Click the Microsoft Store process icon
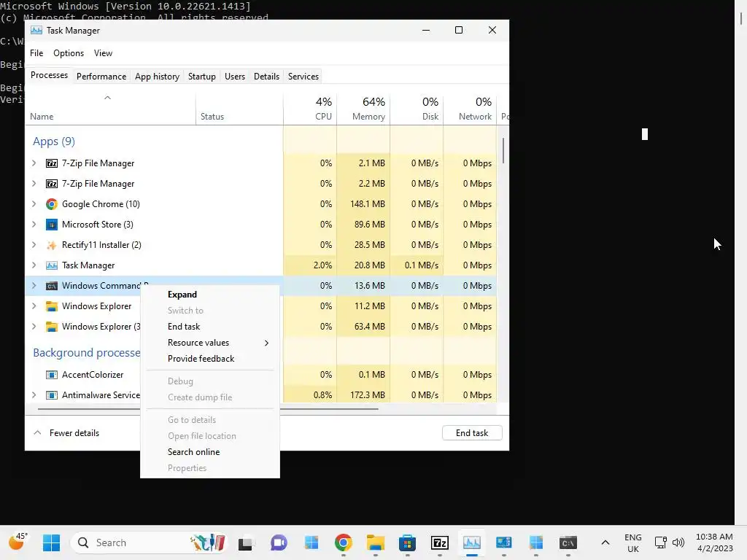Screen dimensions: 747x560 coord(52,225)
